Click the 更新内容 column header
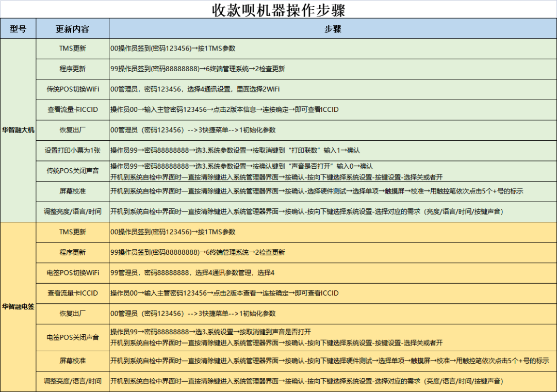 72,29
